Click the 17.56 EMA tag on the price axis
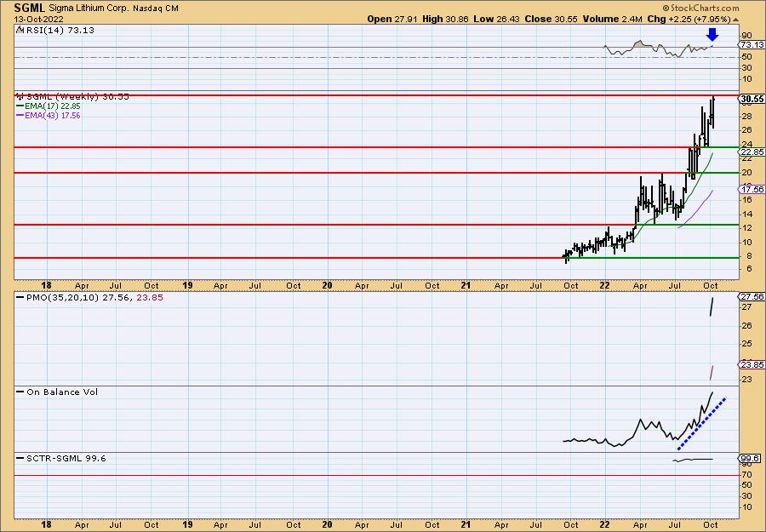The image size is (766, 532). pos(752,189)
